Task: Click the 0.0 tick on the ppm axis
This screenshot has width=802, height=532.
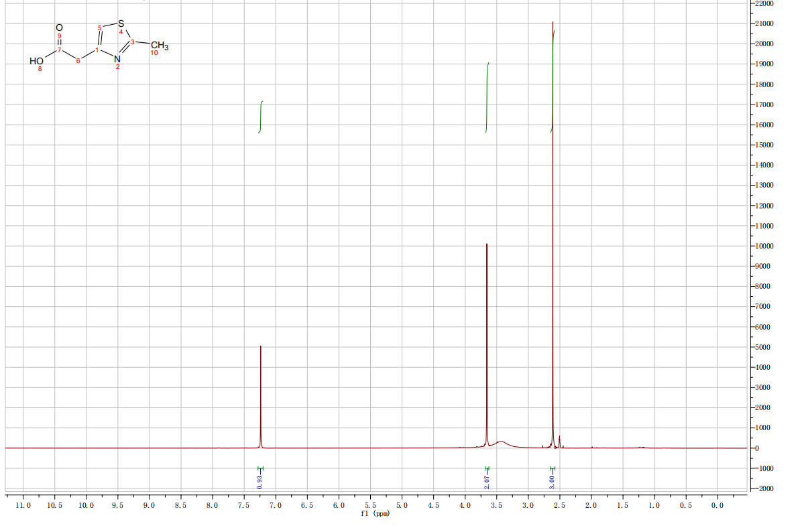Action: click(717, 505)
